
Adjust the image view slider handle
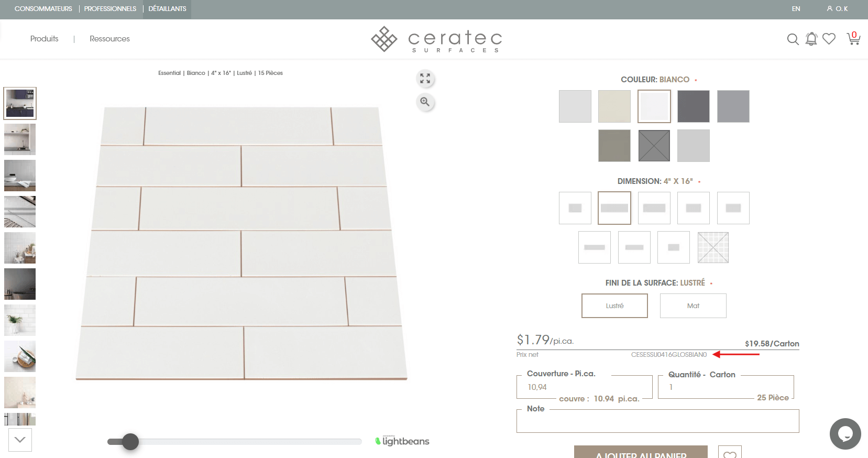(130, 442)
